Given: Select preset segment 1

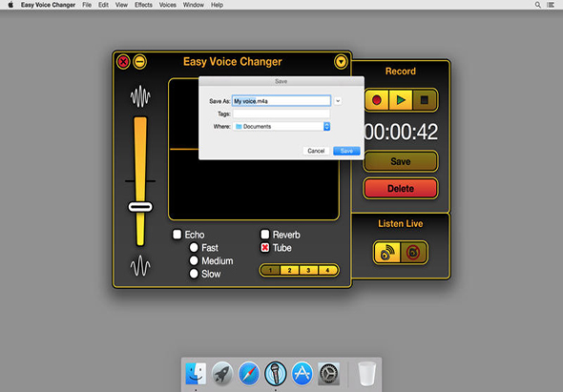Looking at the screenshot, I should click(x=270, y=270).
